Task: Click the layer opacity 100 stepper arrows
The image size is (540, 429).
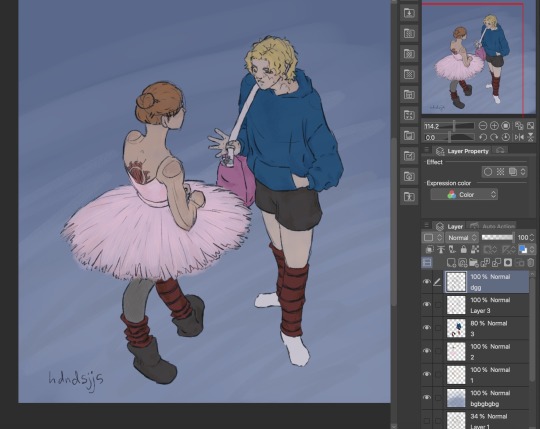Action: [x=532, y=238]
